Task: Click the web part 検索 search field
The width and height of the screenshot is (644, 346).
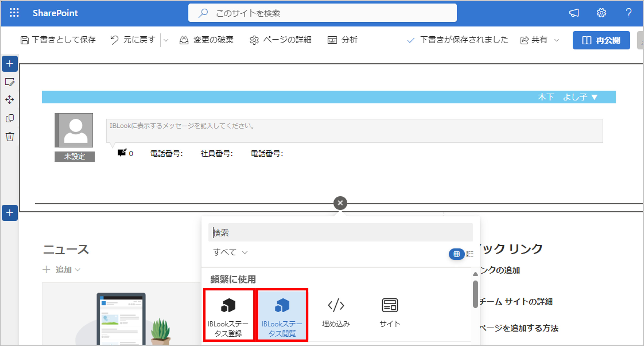Action: coord(341,233)
